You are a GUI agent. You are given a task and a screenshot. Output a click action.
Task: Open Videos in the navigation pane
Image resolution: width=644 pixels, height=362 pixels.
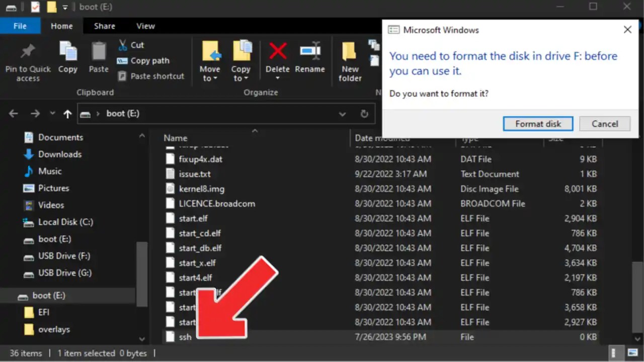click(x=51, y=205)
